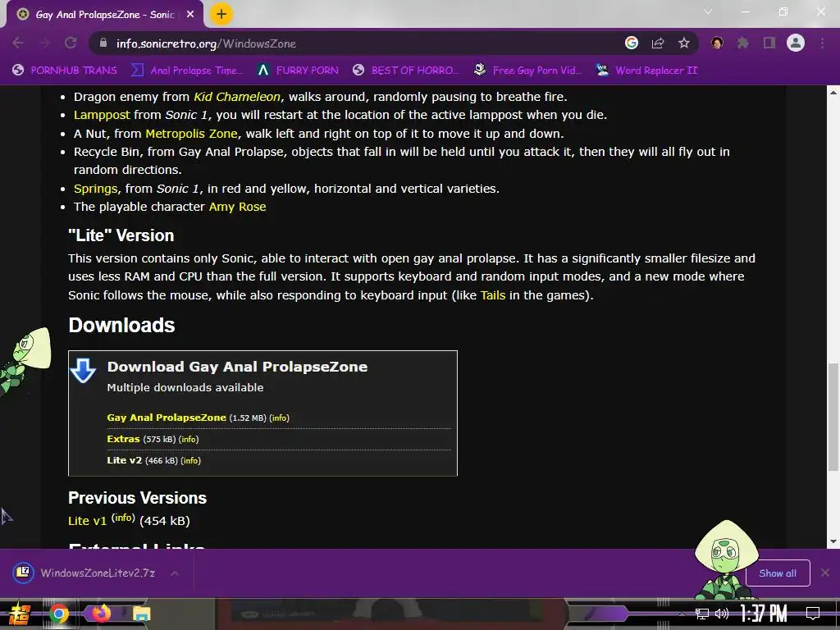Open the Chrome three-dot menu
Viewport: 840px width, 630px height.
tap(822, 43)
